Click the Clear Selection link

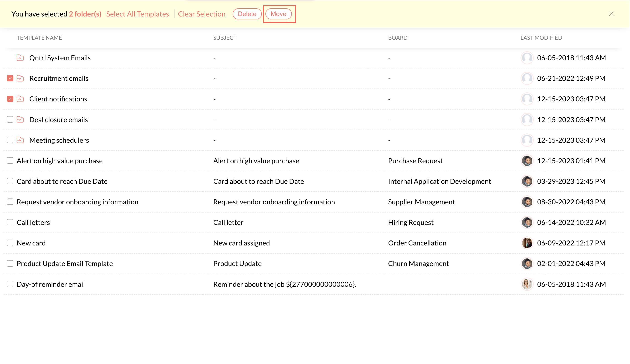201,14
